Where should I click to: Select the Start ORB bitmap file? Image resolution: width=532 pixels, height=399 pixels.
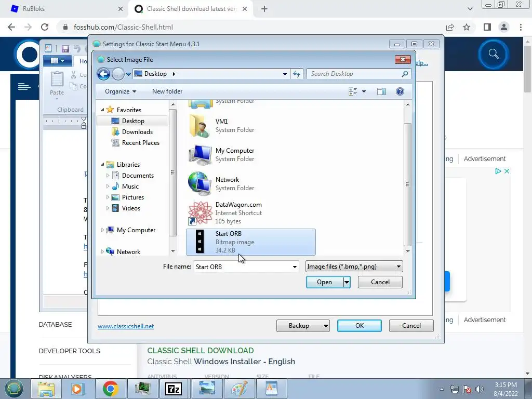pyautogui.click(x=251, y=242)
